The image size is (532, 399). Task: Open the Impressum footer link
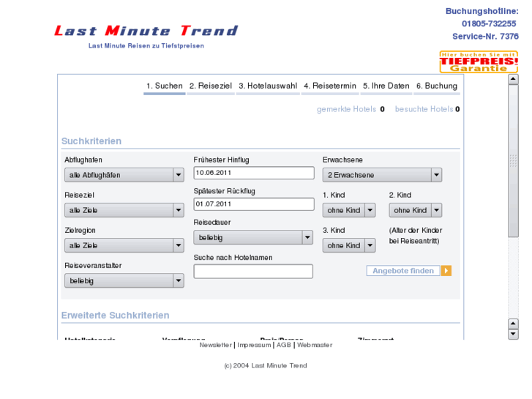[x=254, y=345]
